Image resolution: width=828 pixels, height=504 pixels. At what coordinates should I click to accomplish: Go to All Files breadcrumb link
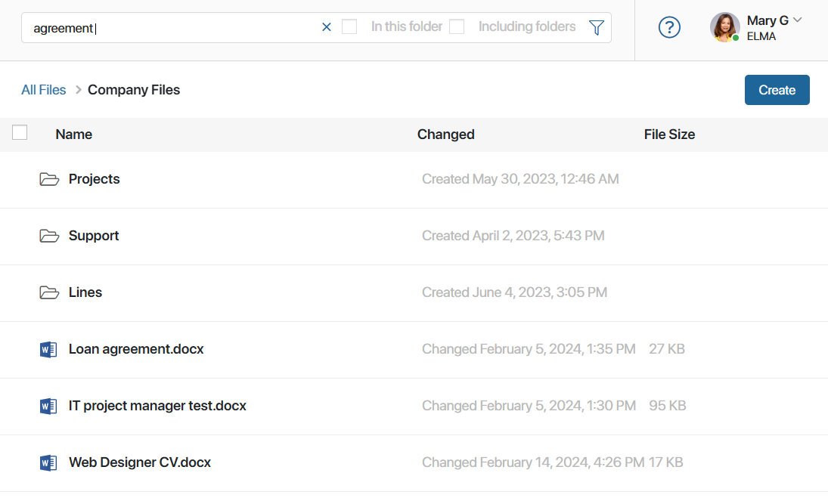(x=43, y=90)
